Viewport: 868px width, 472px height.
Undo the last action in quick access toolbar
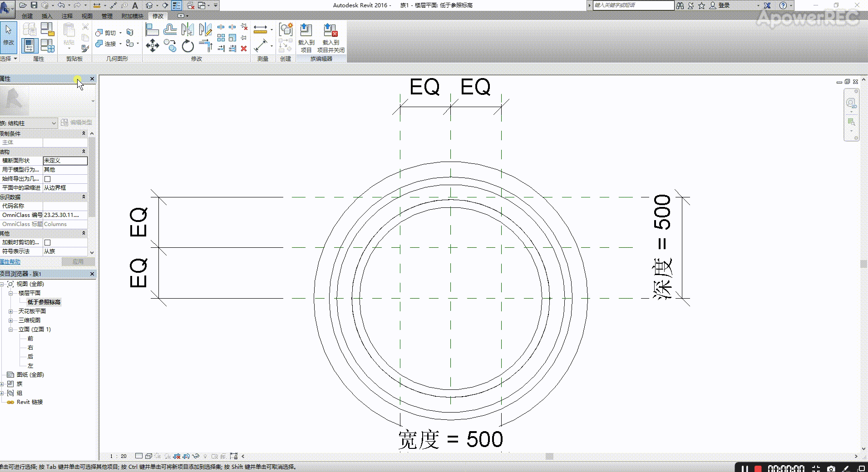[61, 5]
